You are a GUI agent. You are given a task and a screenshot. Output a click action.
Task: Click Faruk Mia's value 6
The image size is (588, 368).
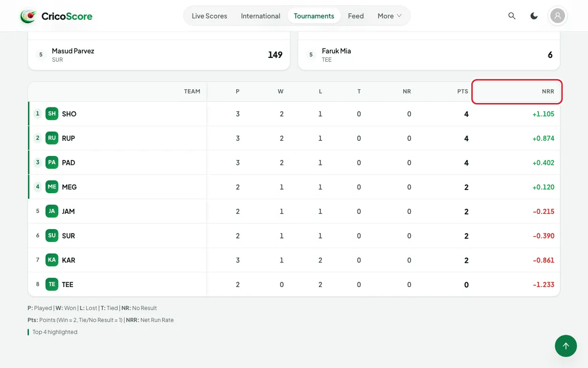550,55
